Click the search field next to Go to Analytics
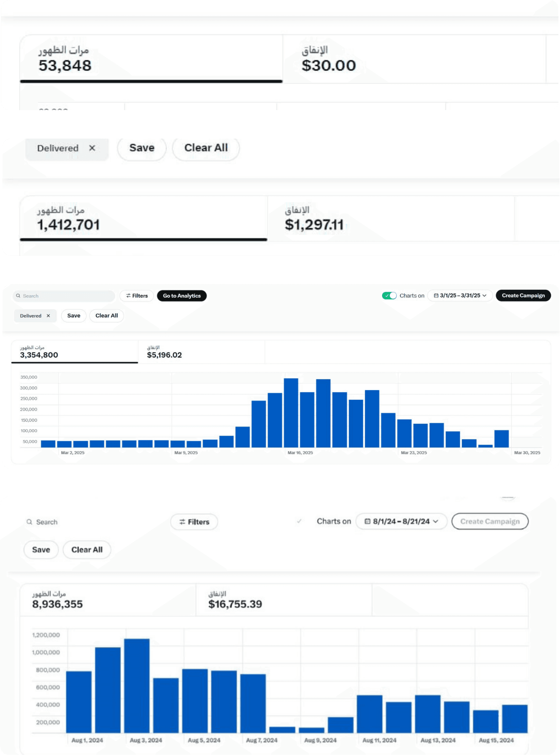Image resolution: width=560 pixels, height=755 pixels. click(64, 296)
